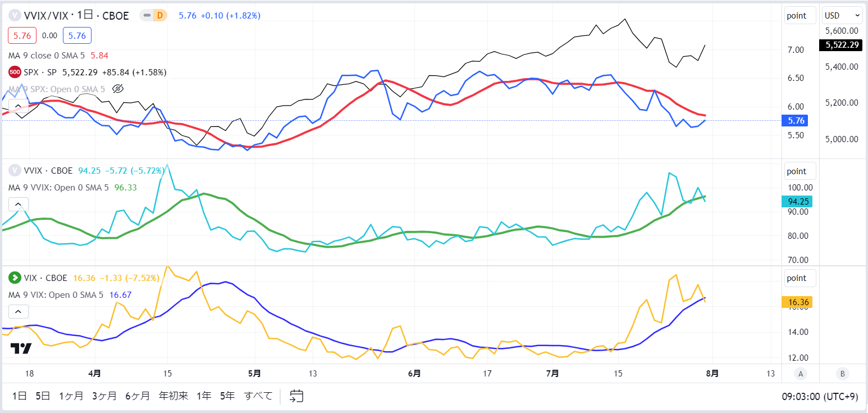The height and width of the screenshot is (413, 868).
Task: Click the 7.00 ratio scale value
Action: point(796,50)
